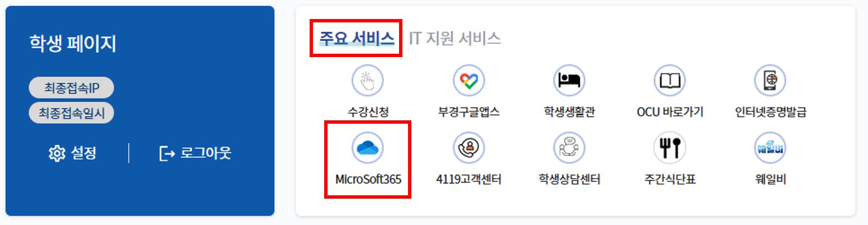Image resolution: width=868 pixels, height=225 pixels.
Task: Click the 수강신청 hand-pointer icon
Action: (367, 81)
